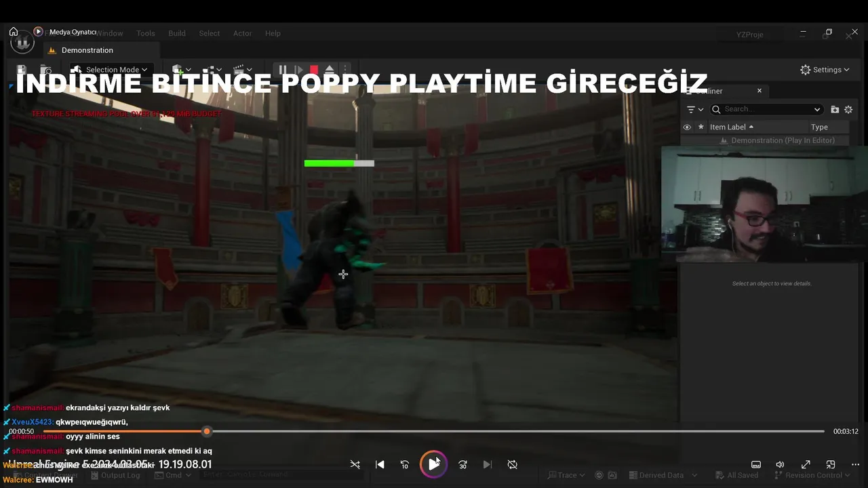Click the elapsed time 00:00:50
This screenshot has width=868, height=488.
21,432
